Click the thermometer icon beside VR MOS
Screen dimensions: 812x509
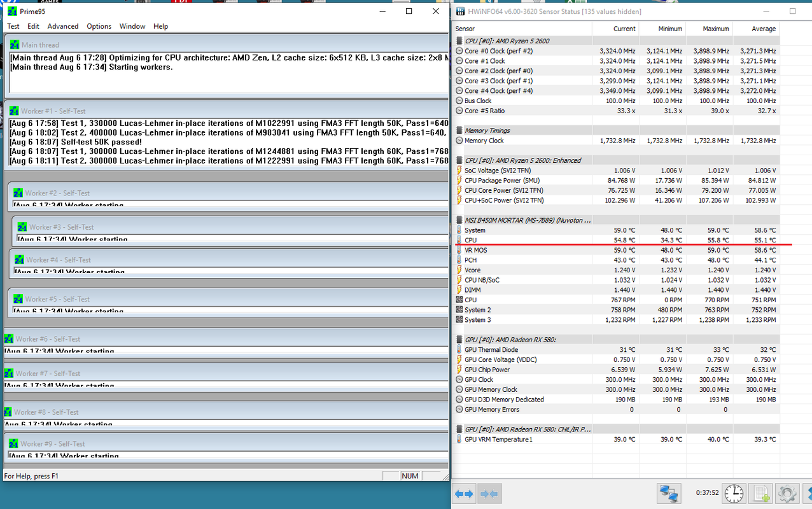pos(459,250)
